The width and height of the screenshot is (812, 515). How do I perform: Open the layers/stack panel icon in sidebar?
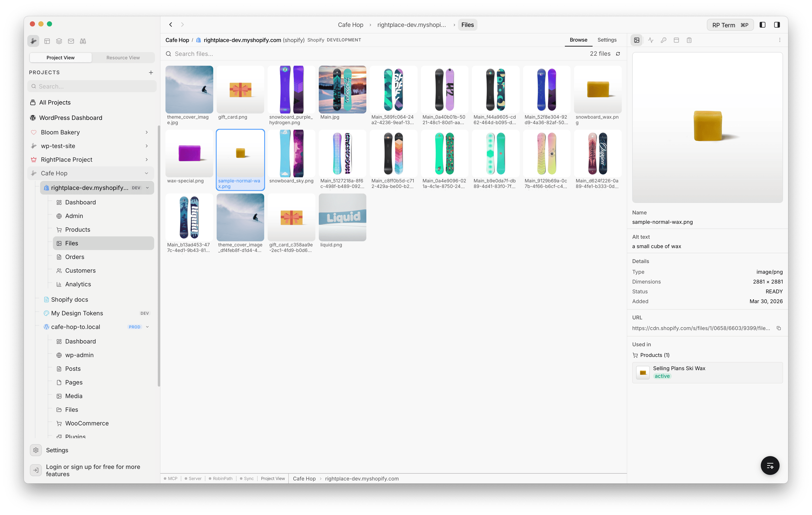(59, 41)
